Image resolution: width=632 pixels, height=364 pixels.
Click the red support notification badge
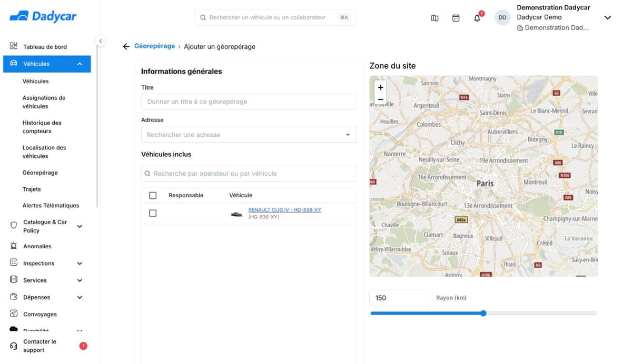[83, 346]
